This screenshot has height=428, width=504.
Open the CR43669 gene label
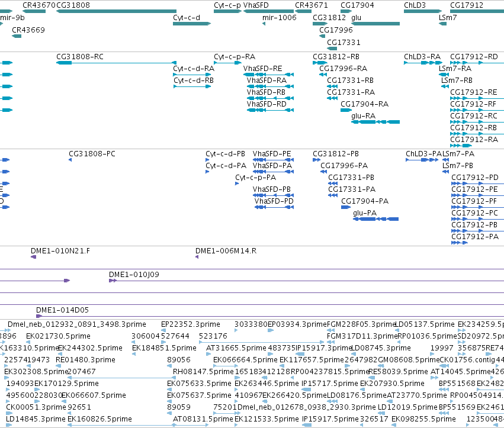click(28, 30)
